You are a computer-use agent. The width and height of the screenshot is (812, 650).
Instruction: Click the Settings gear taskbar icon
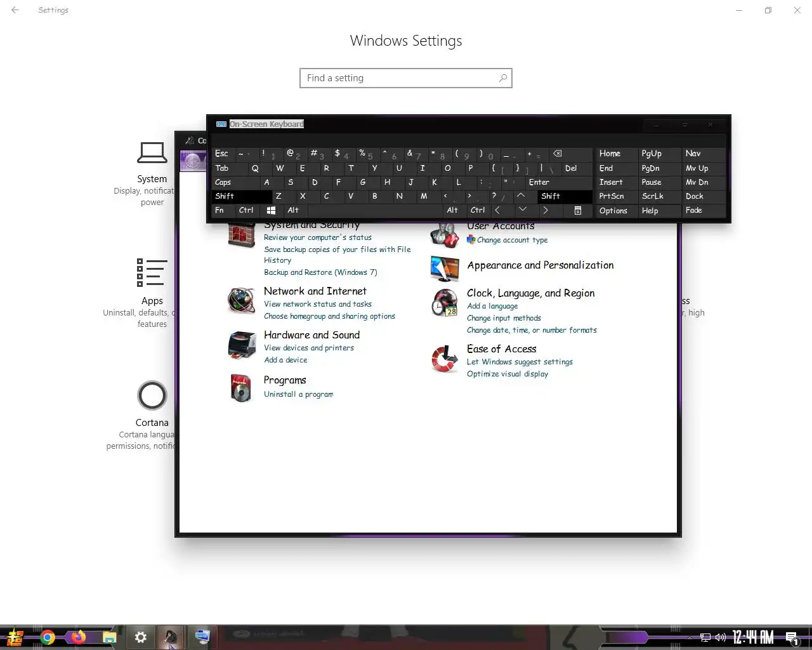141,637
